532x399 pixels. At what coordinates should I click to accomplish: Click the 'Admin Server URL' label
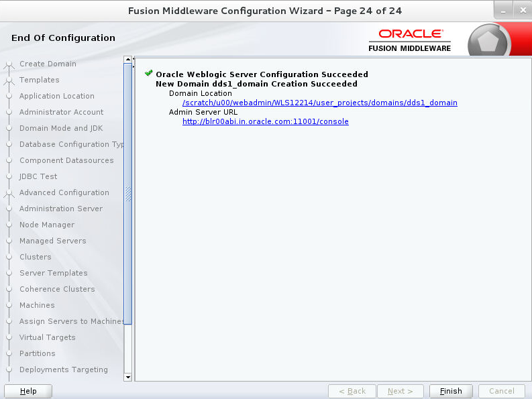203,112
